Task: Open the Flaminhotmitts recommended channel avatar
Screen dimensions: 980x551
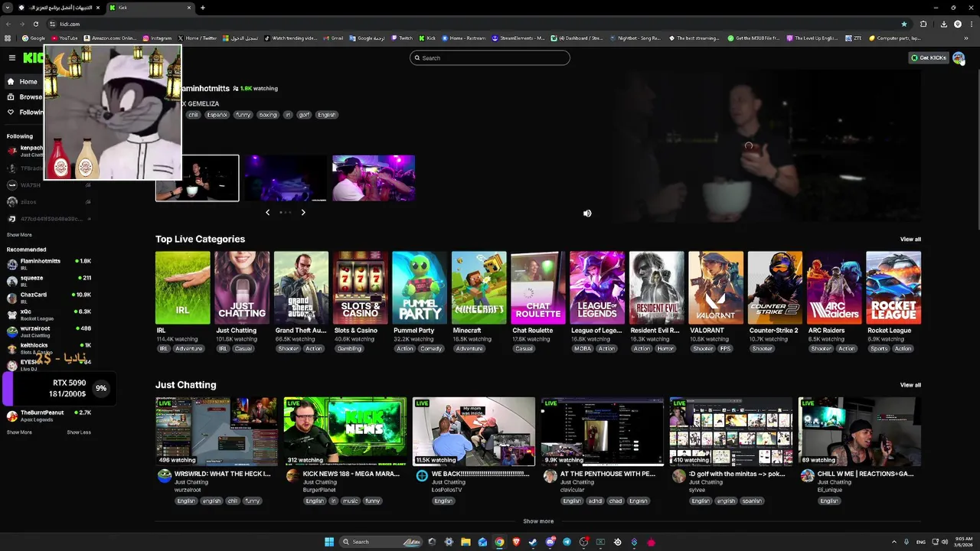Action: [x=12, y=264]
